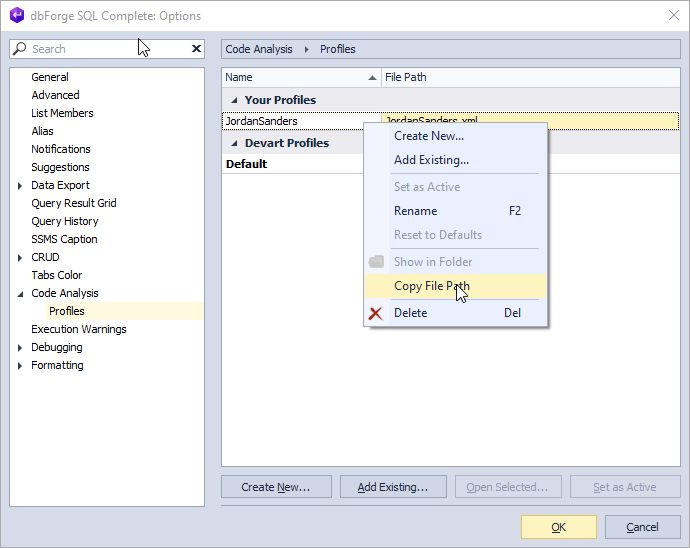Open the Notifications options page

(x=61, y=149)
